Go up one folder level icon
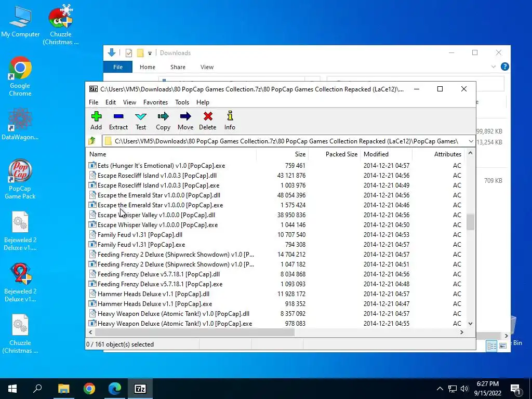Screen dimensions: 532x399 92,141
